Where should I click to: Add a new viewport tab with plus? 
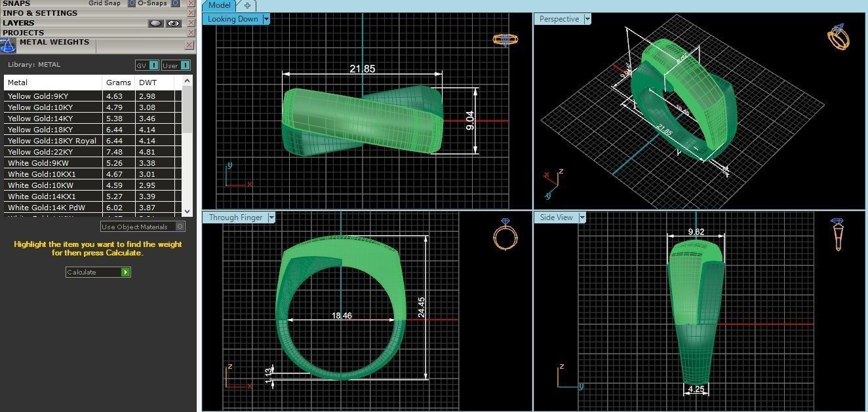pyautogui.click(x=247, y=5)
